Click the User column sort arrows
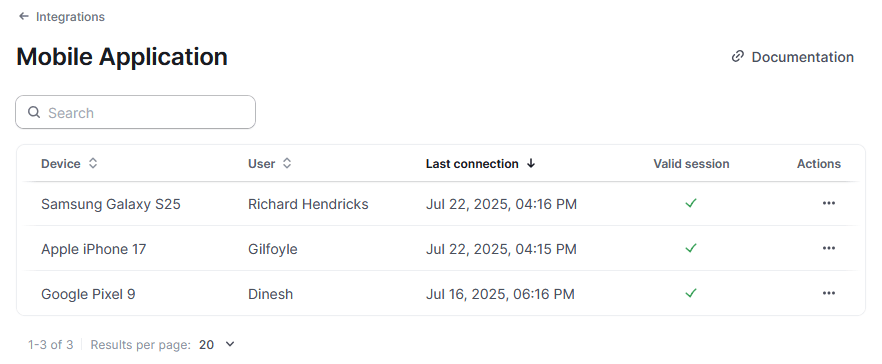This screenshot has height=364, width=882. pos(287,164)
